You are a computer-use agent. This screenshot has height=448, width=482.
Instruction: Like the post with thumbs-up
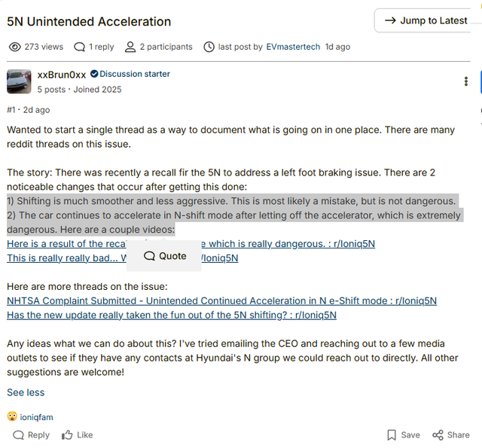[77, 434]
